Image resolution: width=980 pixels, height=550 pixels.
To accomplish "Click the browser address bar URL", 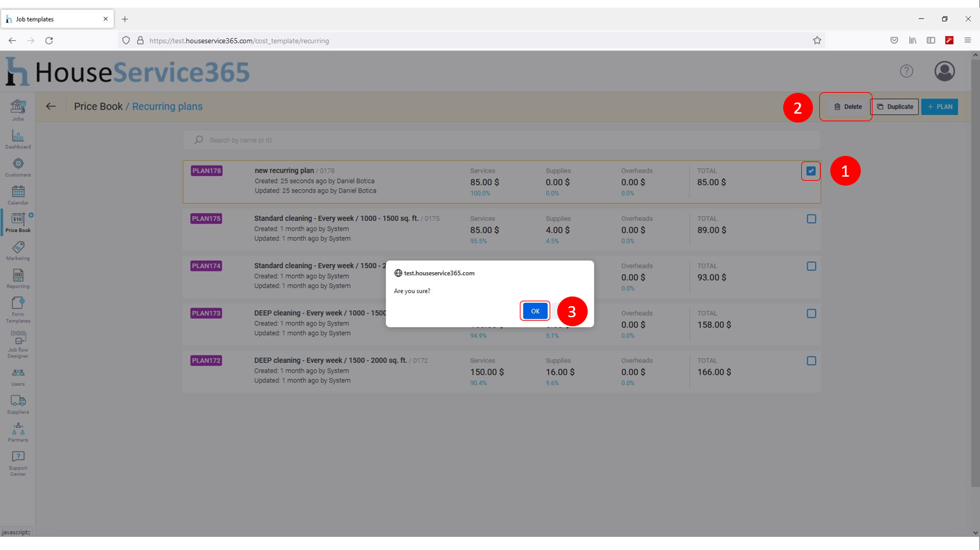I will click(x=239, y=41).
